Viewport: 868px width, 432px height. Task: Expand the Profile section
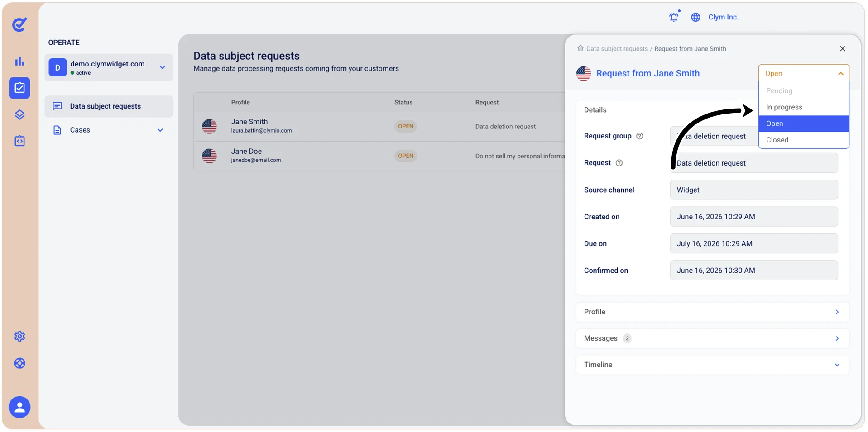point(712,312)
